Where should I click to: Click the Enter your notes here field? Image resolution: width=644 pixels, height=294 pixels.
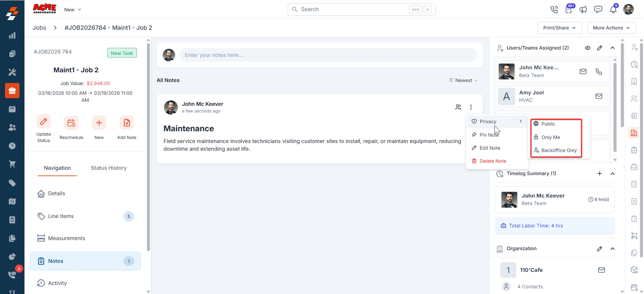[328, 55]
